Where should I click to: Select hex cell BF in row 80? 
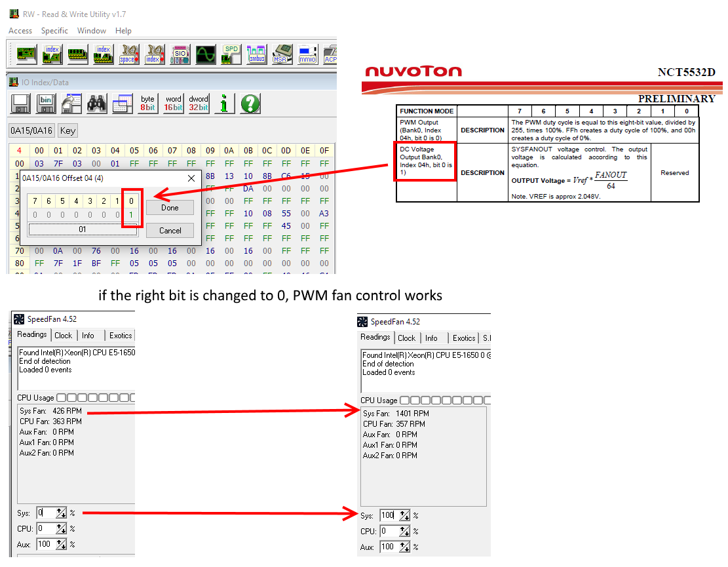96,264
